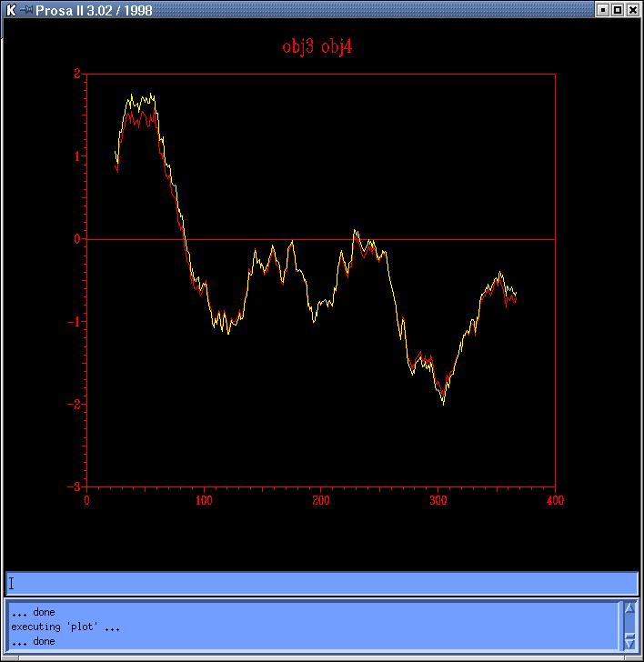Click the curve's lowest point near x=300

[x=443, y=402]
